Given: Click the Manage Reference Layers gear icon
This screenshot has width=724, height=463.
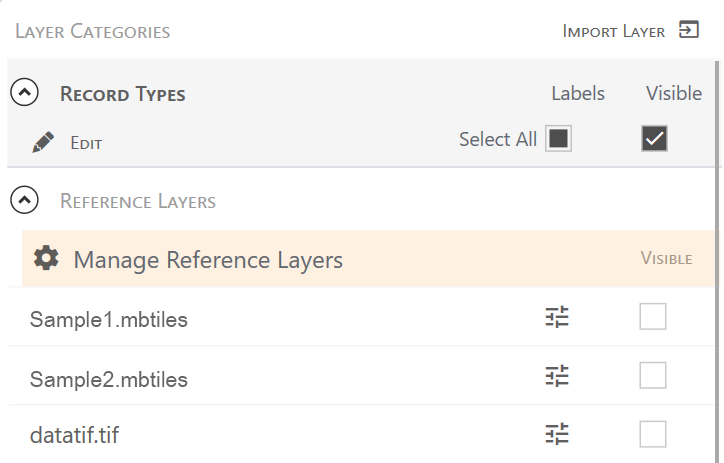Looking at the screenshot, I should click(46, 259).
